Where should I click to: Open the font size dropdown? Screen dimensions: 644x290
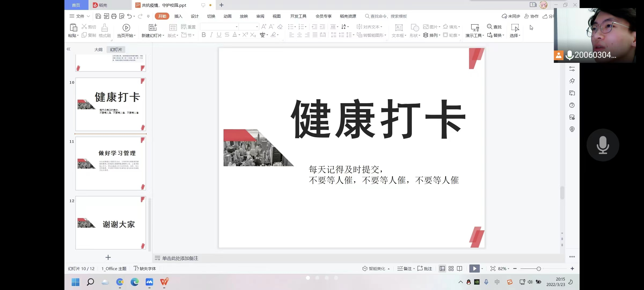[257, 27]
